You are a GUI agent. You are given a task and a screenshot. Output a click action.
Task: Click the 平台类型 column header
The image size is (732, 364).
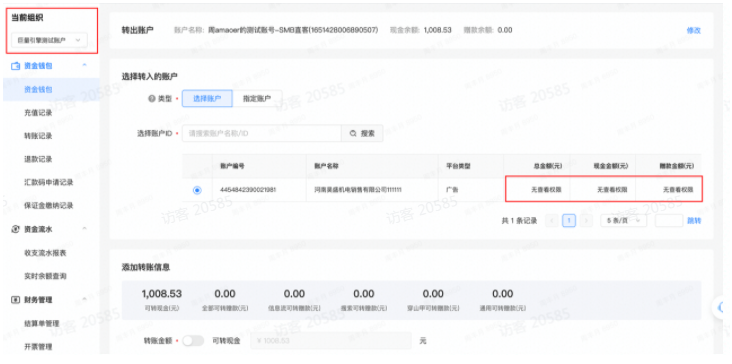point(458,166)
